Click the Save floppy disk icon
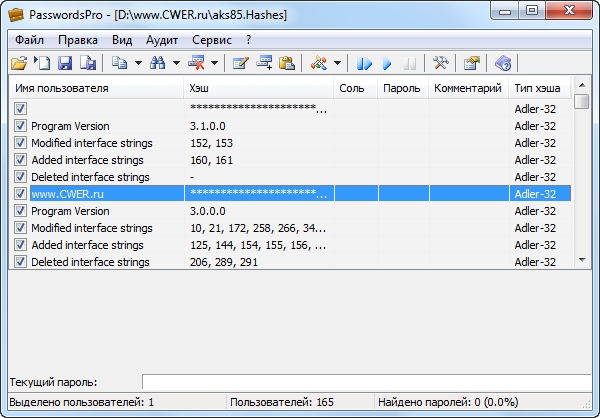Screen dimensions: 600x418 [x=65, y=63]
